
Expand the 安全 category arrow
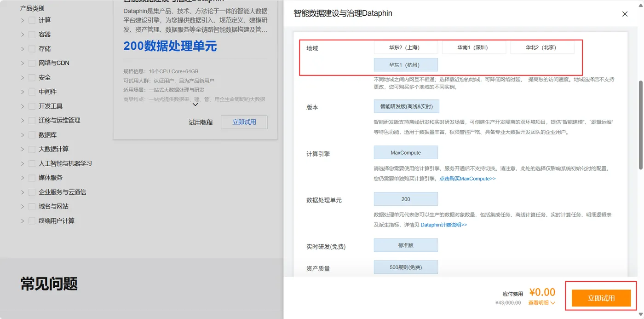[23, 77]
